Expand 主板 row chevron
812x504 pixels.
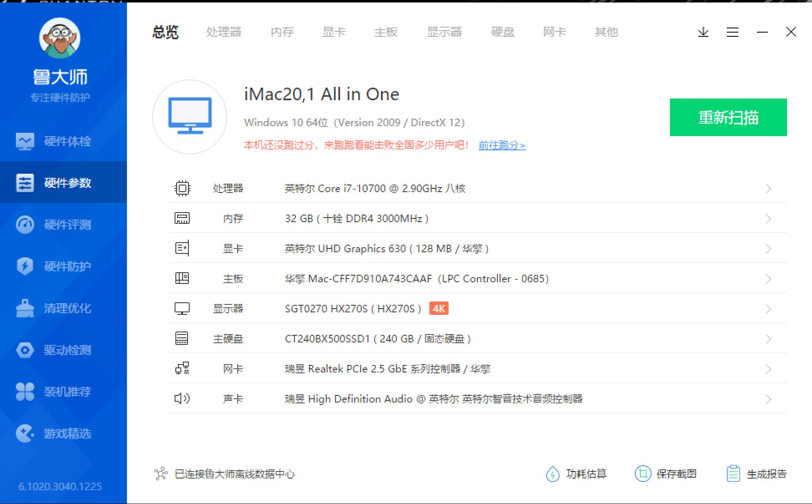768,279
